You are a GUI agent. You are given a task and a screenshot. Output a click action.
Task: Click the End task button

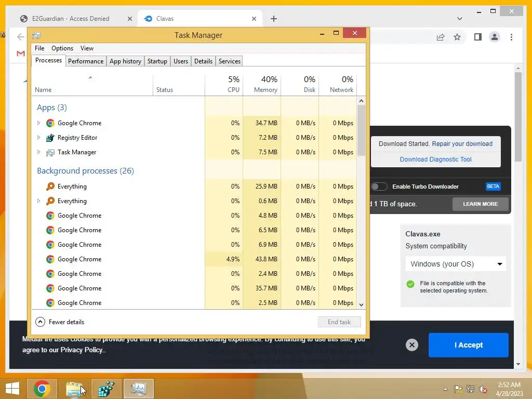click(x=339, y=322)
